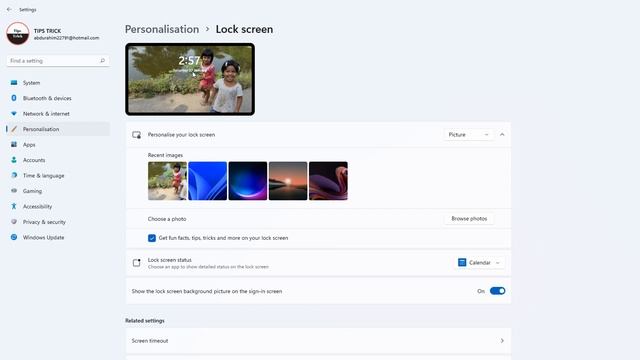Click the lock screen preview image
640x360 pixels.
coord(190,79)
